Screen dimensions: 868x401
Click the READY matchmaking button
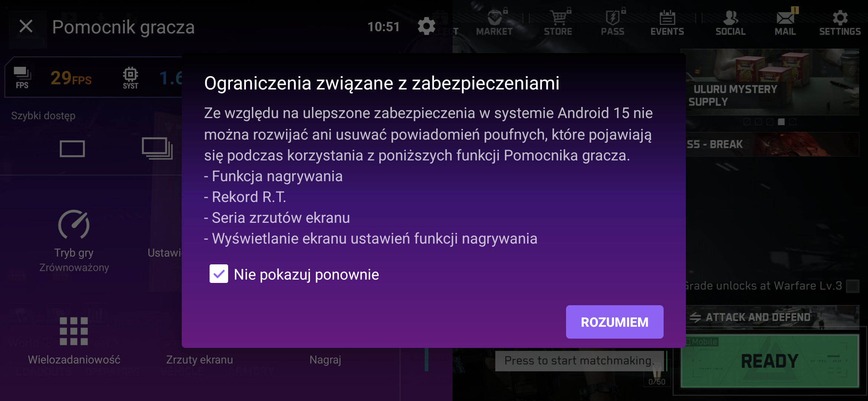[770, 361]
